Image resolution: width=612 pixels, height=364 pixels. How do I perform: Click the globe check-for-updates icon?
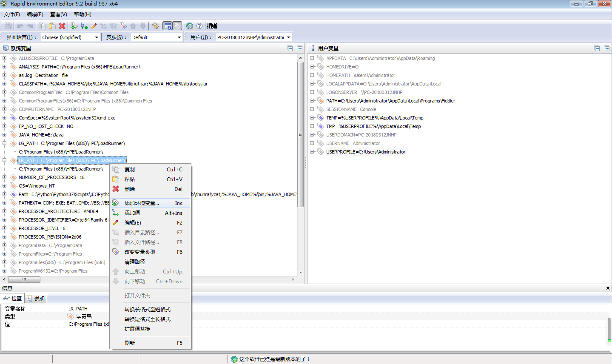(190, 26)
